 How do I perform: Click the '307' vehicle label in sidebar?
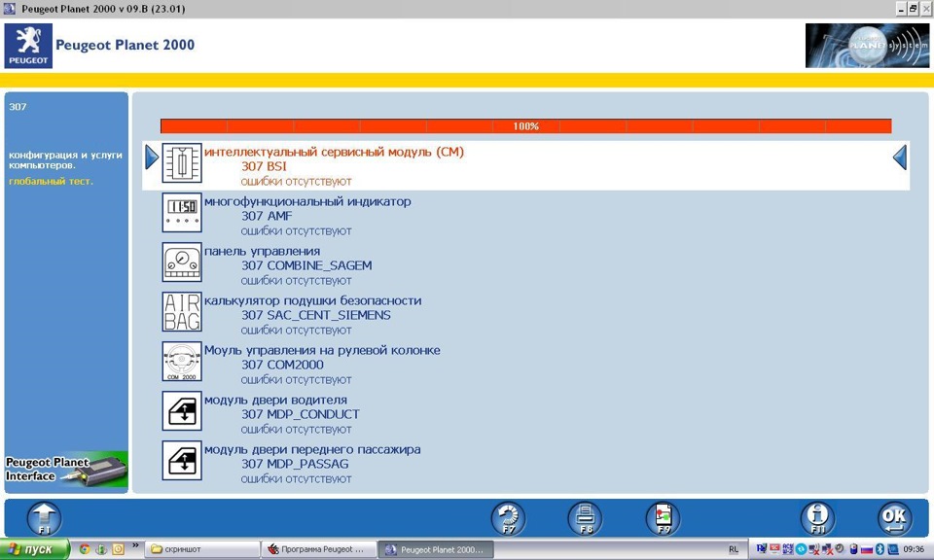point(18,107)
